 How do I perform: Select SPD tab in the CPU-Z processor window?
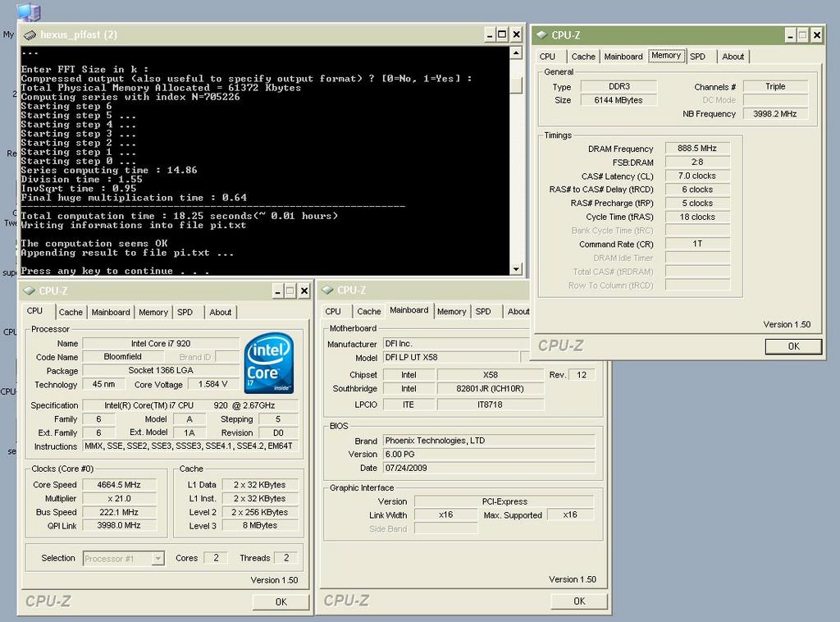point(185,313)
